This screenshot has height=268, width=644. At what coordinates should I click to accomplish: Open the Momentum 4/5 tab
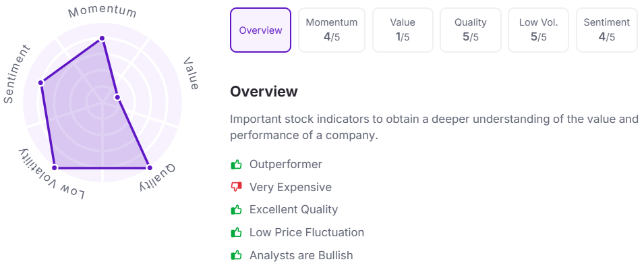(x=332, y=30)
